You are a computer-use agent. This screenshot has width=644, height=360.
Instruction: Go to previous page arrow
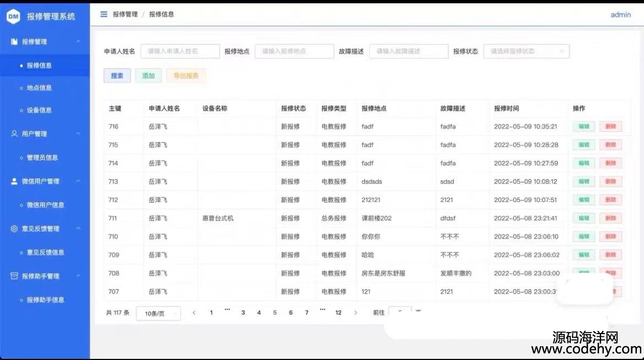pos(194,313)
